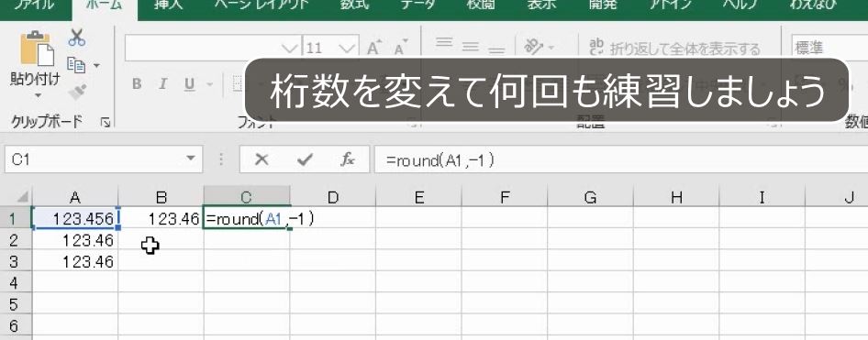Select cell A2 containing 123.46
The height and width of the screenshot is (340, 868).
click(x=76, y=240)
